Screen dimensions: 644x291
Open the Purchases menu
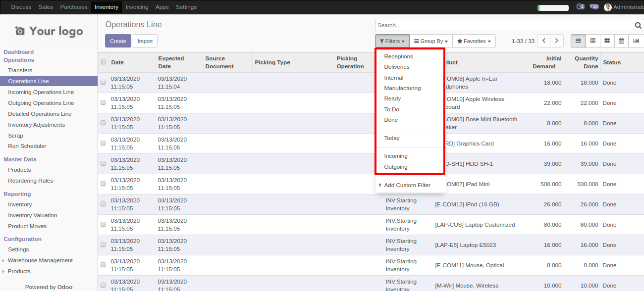[74, 7]
